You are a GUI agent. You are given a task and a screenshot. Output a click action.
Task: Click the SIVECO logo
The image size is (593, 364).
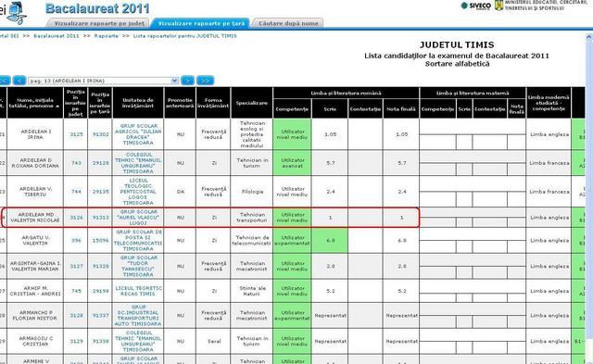click(476, 6)
